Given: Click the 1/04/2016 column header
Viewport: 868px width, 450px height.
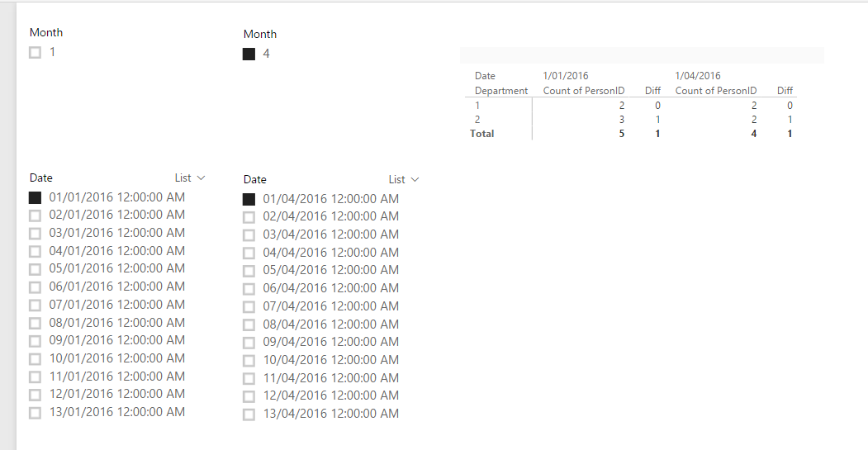Looking at the screenshot, I should pos(698,76).
